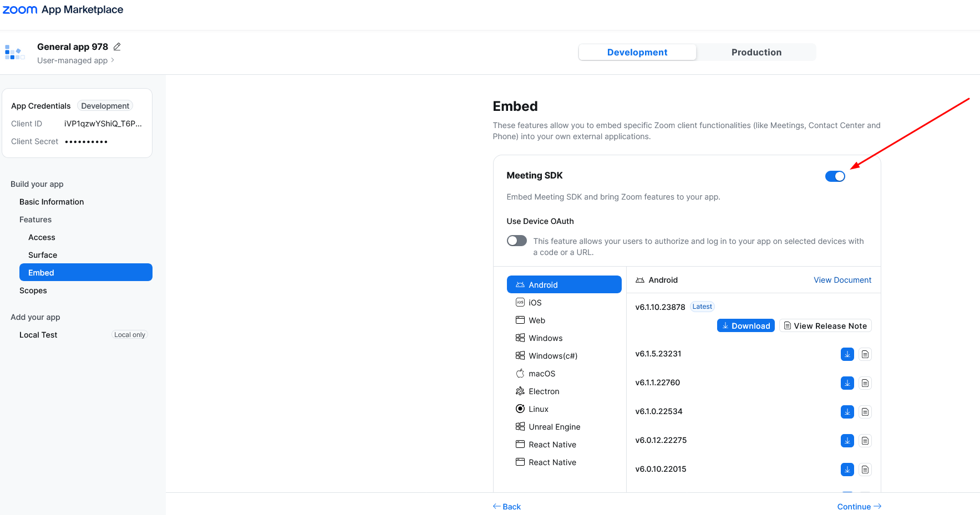Image resolution: width=980 pixels, height=515 pixels.
Task: Click the Local only badge
Action: 130,335
